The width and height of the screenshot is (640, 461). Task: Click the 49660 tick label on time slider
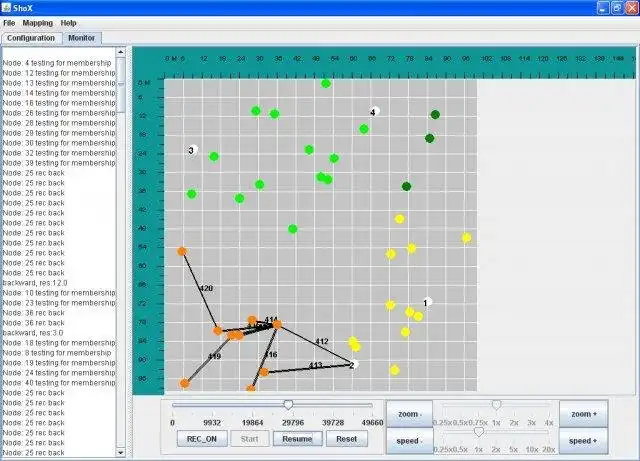373,423
